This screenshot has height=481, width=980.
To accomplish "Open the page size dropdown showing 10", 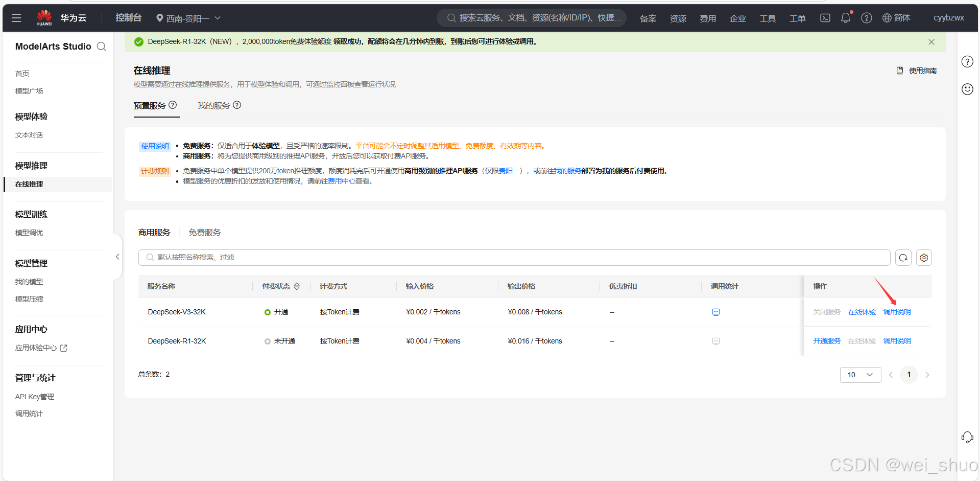I will [x=861, y=375].
